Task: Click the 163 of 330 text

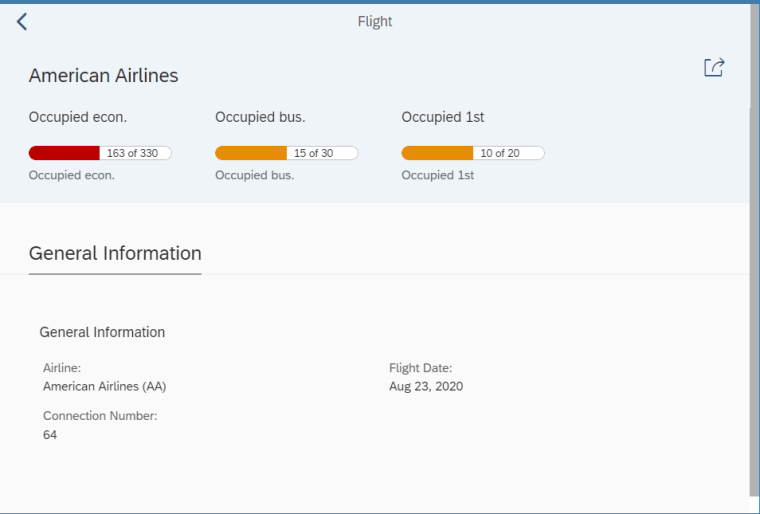Action: (135, 153)
